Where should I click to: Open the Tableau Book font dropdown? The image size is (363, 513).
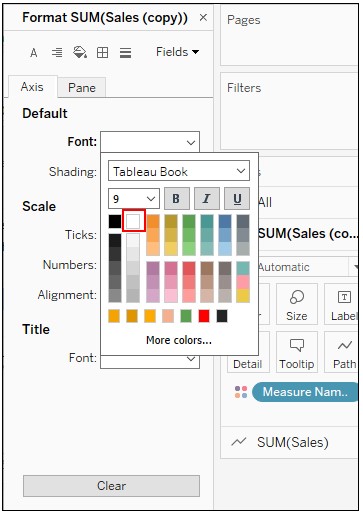coord(179,171)
